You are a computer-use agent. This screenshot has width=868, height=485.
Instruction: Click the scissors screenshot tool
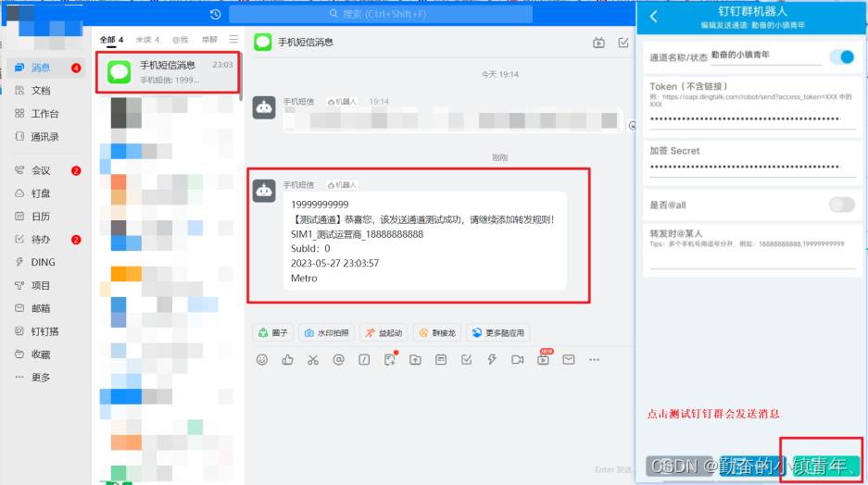tap(313, 360)
